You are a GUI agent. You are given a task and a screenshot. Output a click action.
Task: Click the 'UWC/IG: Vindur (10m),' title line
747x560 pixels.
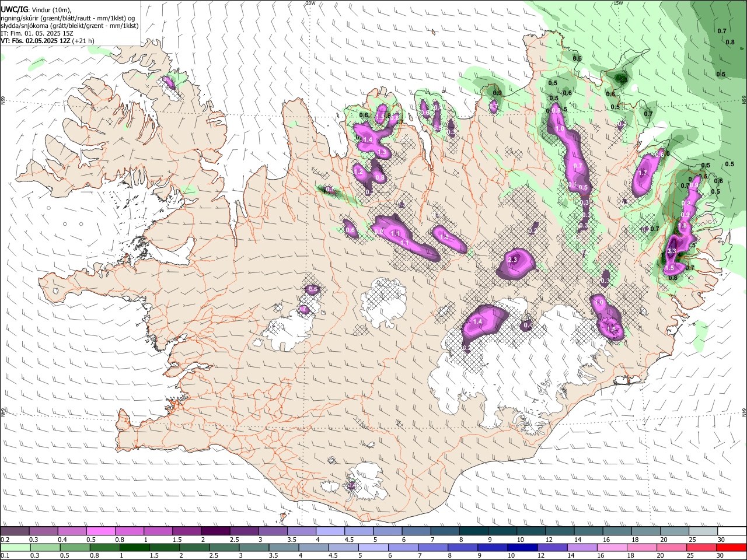36,9
